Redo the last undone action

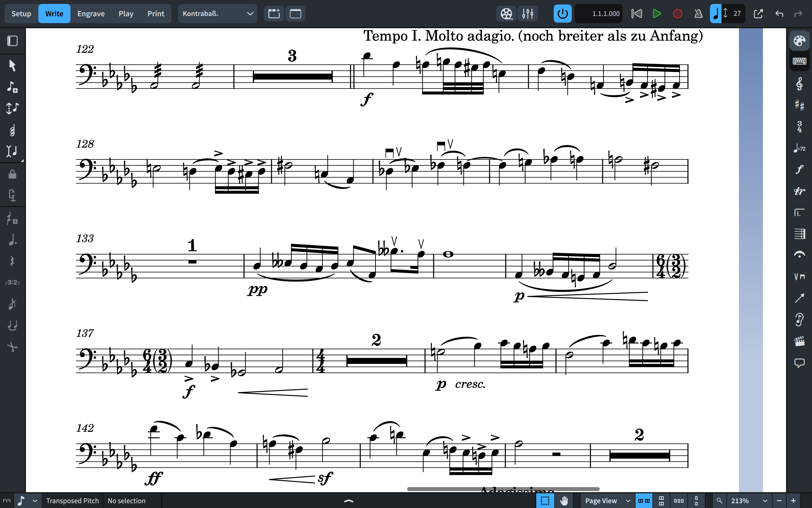coord(798,14)
